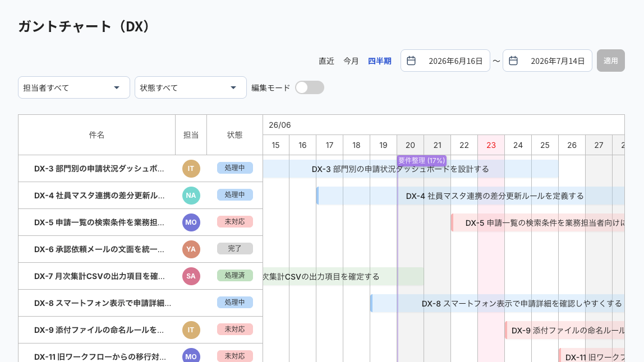The height and width of the screenshot is (362, 644).
Task: Click 処理中 status badge in DX-8 row
Action: click(x=235, y=303)
